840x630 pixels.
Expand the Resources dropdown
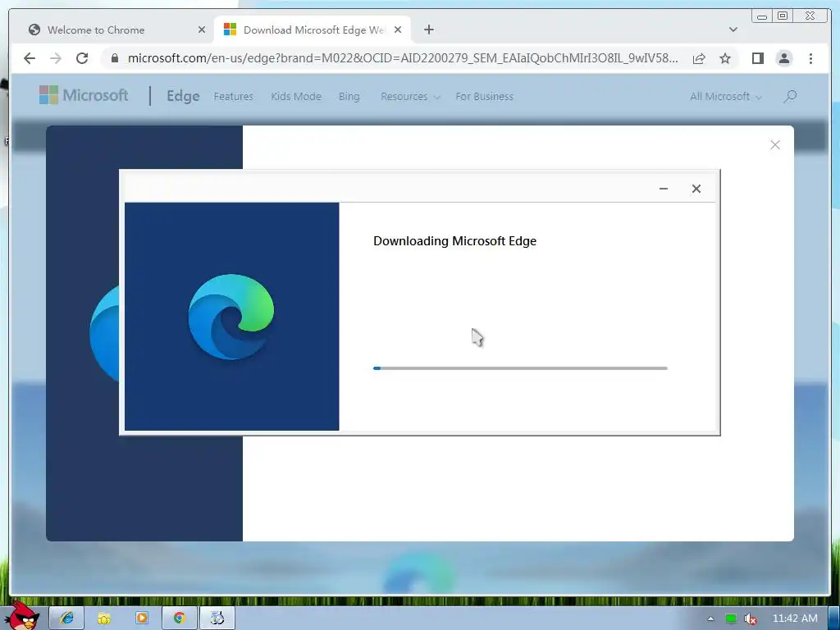[x=410, y=97]
